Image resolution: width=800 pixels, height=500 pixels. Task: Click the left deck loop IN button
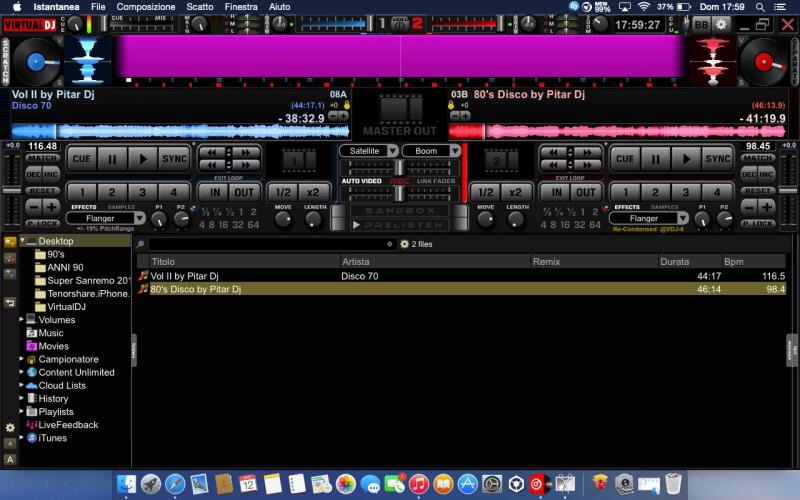point(212,192)
